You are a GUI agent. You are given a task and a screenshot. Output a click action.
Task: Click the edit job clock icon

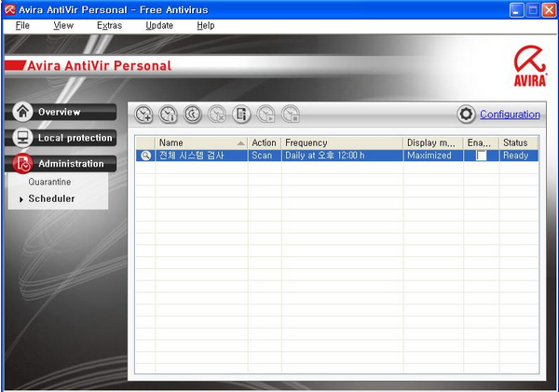click(x=193, y=115)
